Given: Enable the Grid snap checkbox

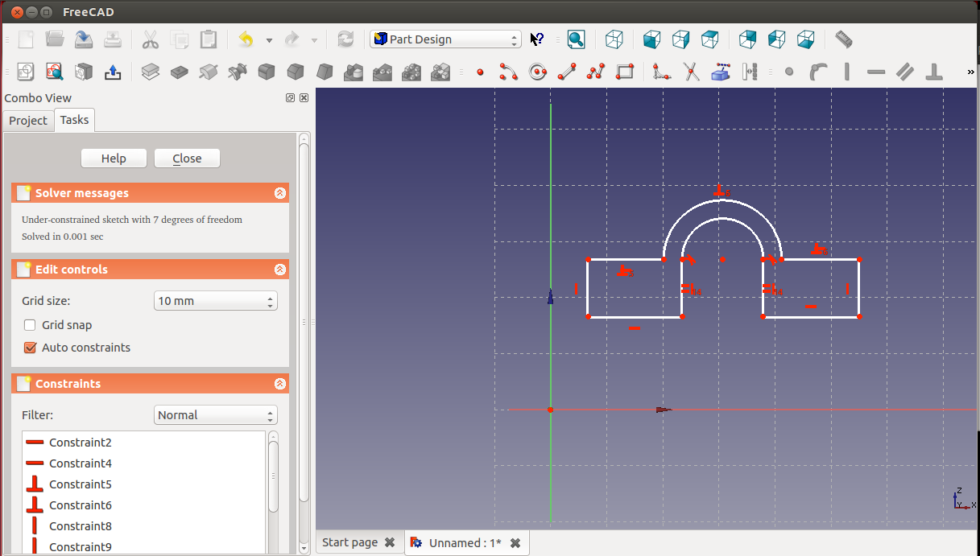Looking at the screenshot, I should click(30, 325).
